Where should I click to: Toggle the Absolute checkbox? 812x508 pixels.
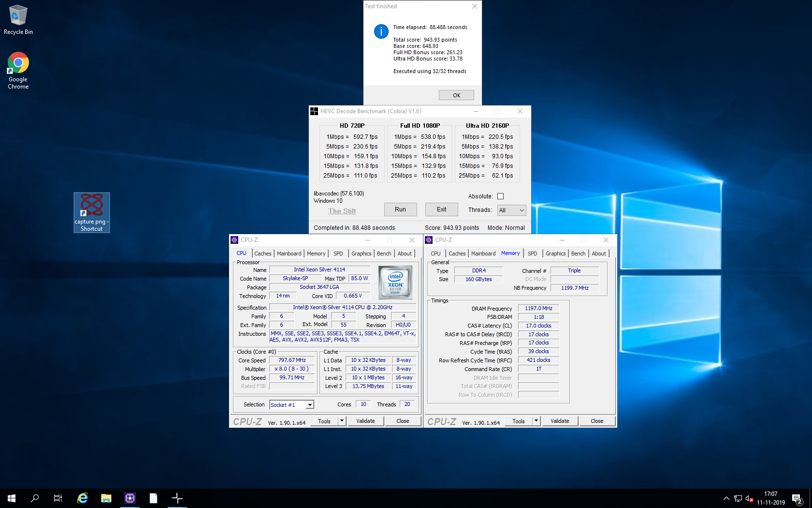501,196
